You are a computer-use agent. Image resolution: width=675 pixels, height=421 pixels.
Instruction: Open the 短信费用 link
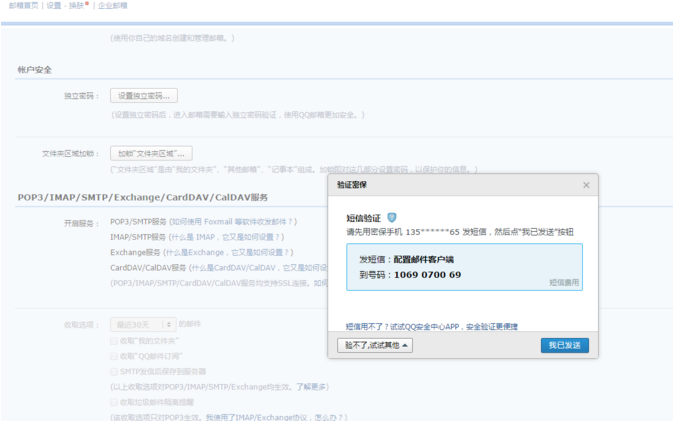coord(564,283)
